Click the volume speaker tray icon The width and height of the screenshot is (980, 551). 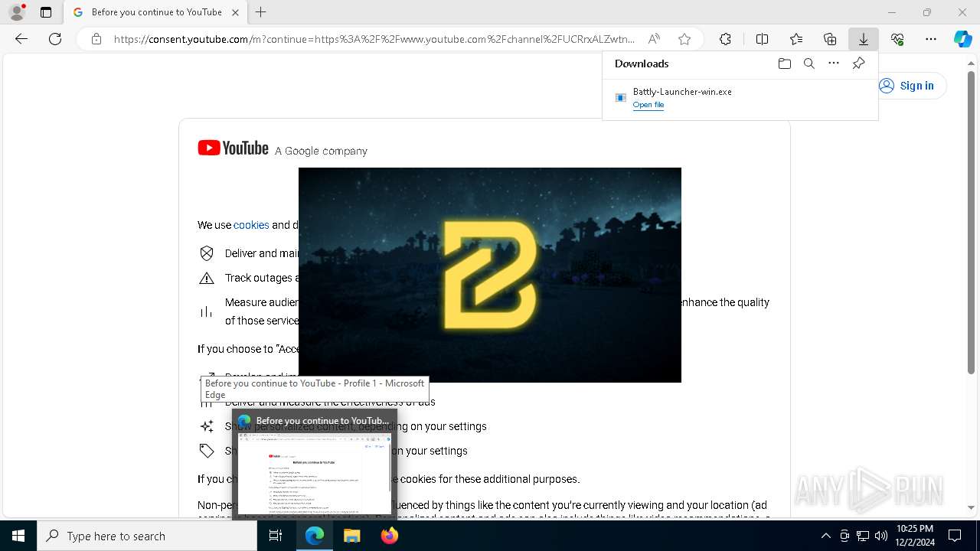(881, 536)
